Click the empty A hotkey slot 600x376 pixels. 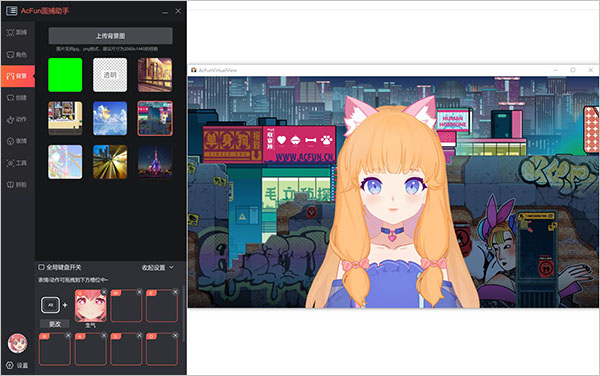[x=91, y=349]
